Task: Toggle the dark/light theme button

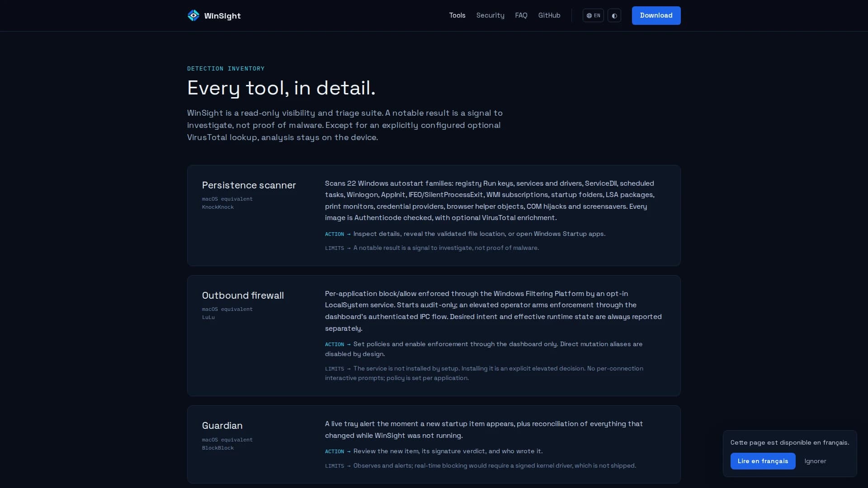Action: click(614, 15)
